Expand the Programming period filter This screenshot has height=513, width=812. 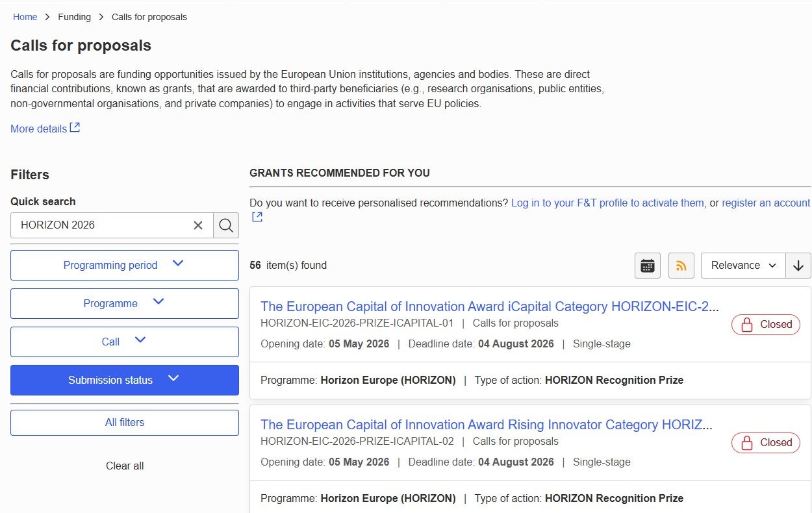[125, 265]
